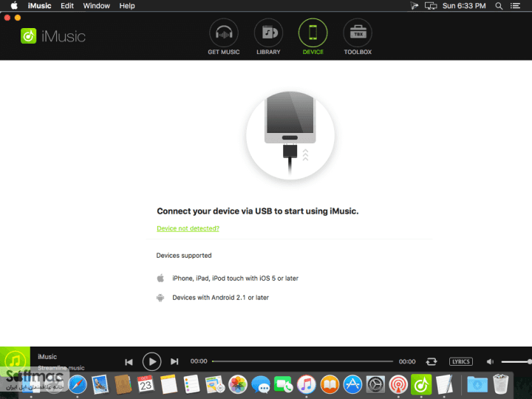Show LYRICS panel
The image size is (532, 399).
click(461, 361)
